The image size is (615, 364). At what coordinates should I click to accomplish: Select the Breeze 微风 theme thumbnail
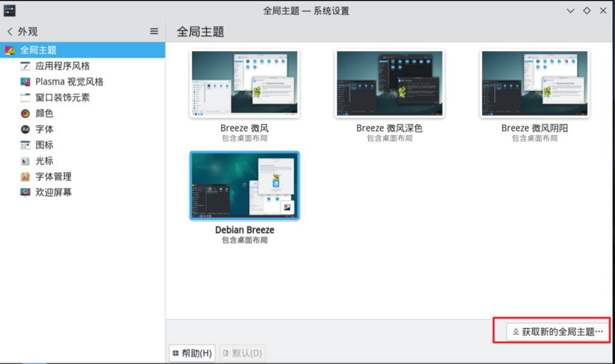[x=244, y=83]
